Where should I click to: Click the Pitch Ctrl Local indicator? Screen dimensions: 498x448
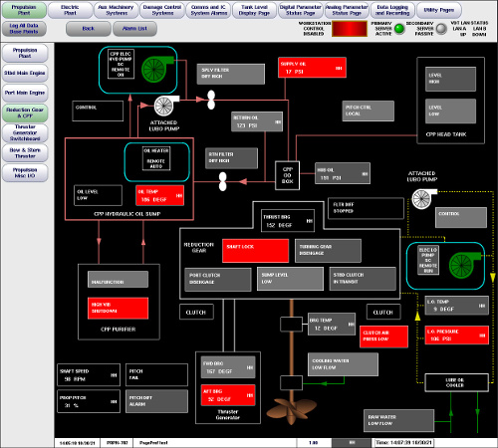pyautogui.click(x=369, y=111)
